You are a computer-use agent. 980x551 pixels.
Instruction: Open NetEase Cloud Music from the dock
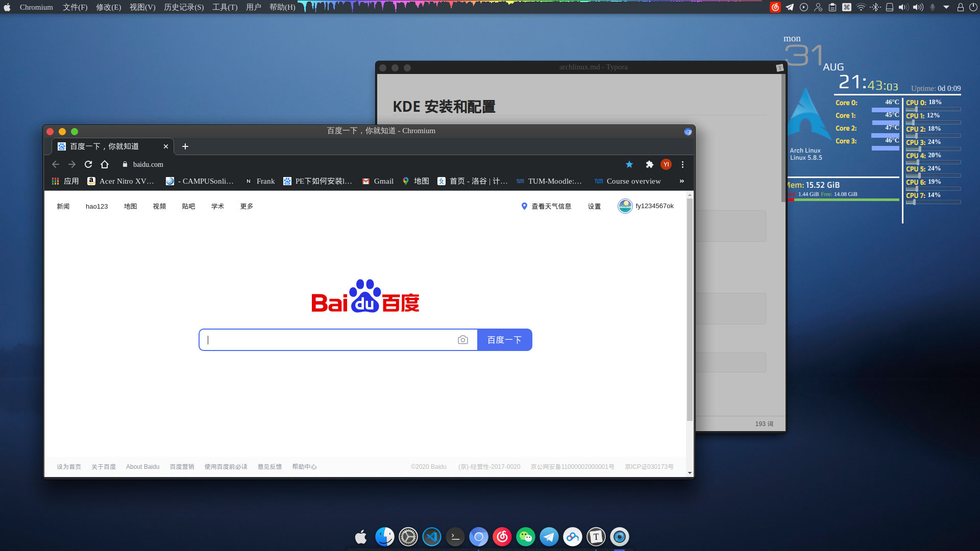pyautogui.click(x=502, y=537)
